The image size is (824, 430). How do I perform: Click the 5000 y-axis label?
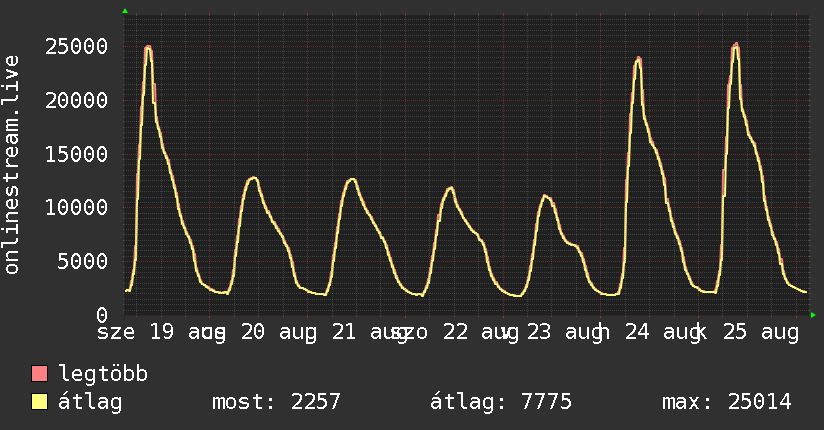pos(83,261)
